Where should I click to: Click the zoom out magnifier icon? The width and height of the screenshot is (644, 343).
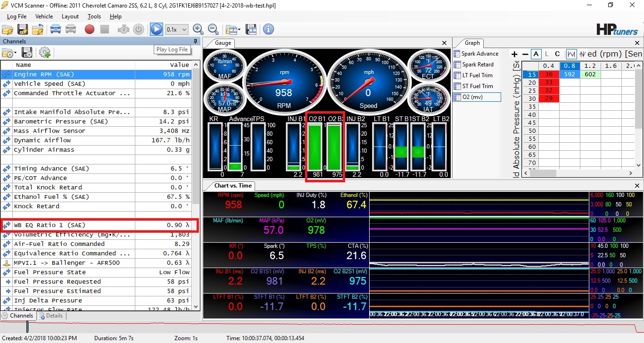click(x=213, y=29)
